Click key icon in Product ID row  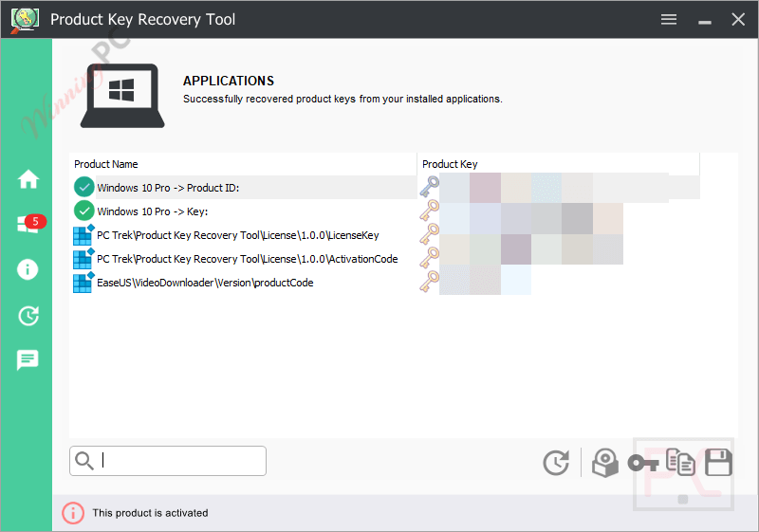429,187
